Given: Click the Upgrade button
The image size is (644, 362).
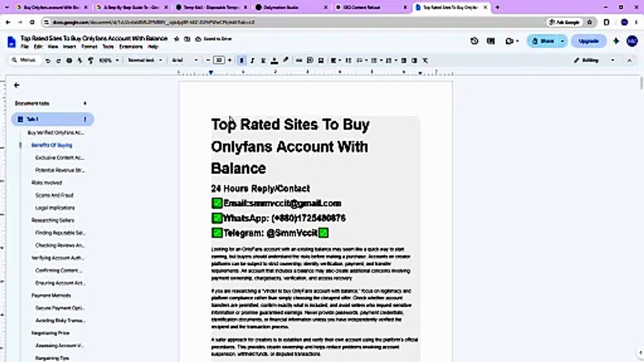Looking at the screenshot, I should click(588, 41).
